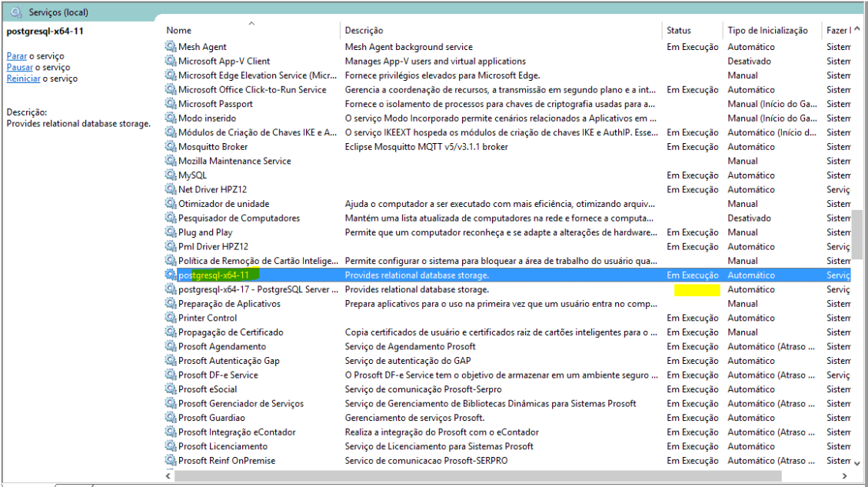Click the Mozilla Maintenance Service icon
Viewport: 868px width, 487px height.
pos(171,161)
